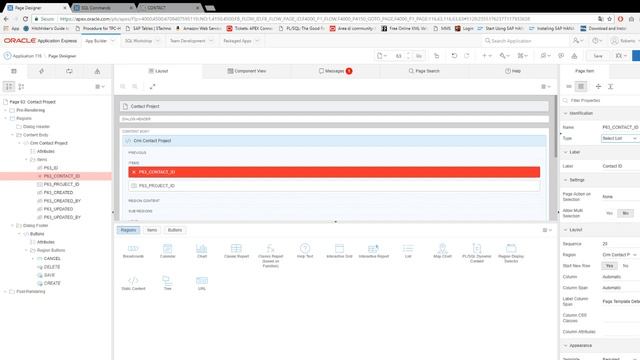Click the layout pane vertical scrollbar
Screen dimensions: 640x360
tap(556, 127)
